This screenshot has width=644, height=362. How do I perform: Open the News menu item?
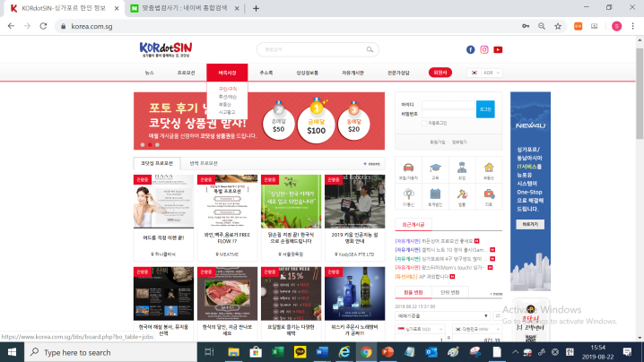tap(150, 73)
